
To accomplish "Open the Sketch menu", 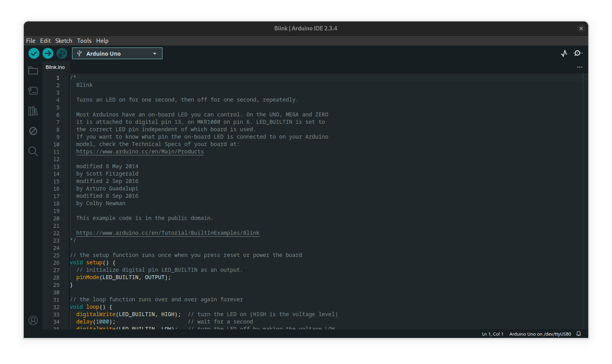I will (x=63, y=41).
